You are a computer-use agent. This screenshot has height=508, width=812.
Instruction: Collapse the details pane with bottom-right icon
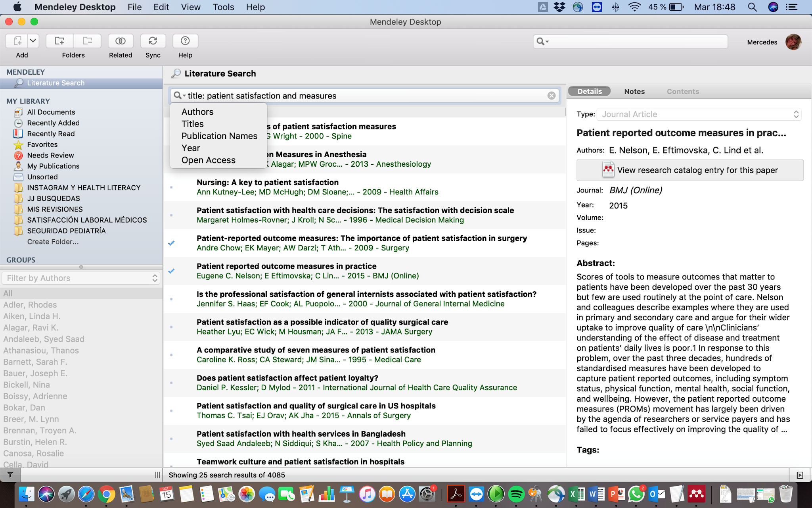[x=800, y=475]
